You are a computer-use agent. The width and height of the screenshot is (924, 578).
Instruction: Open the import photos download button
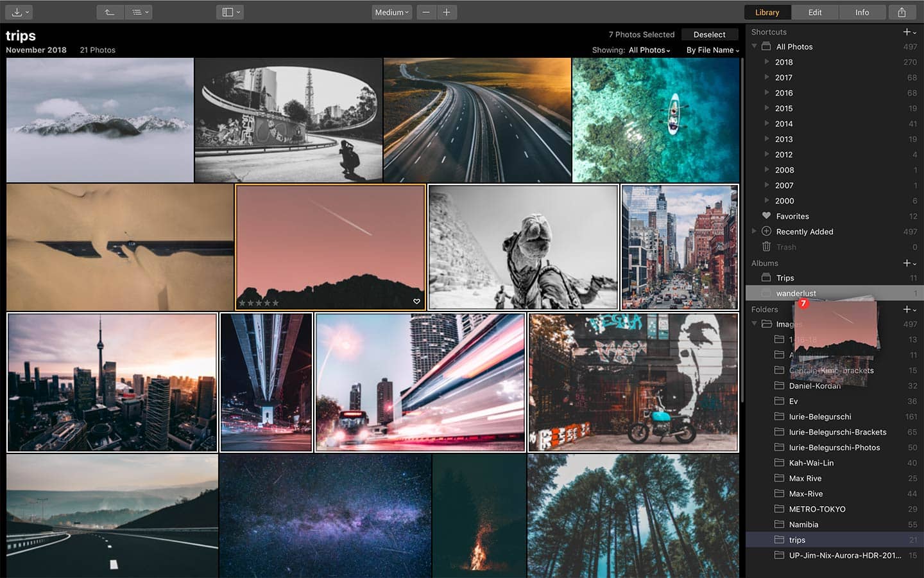point(20,12)
